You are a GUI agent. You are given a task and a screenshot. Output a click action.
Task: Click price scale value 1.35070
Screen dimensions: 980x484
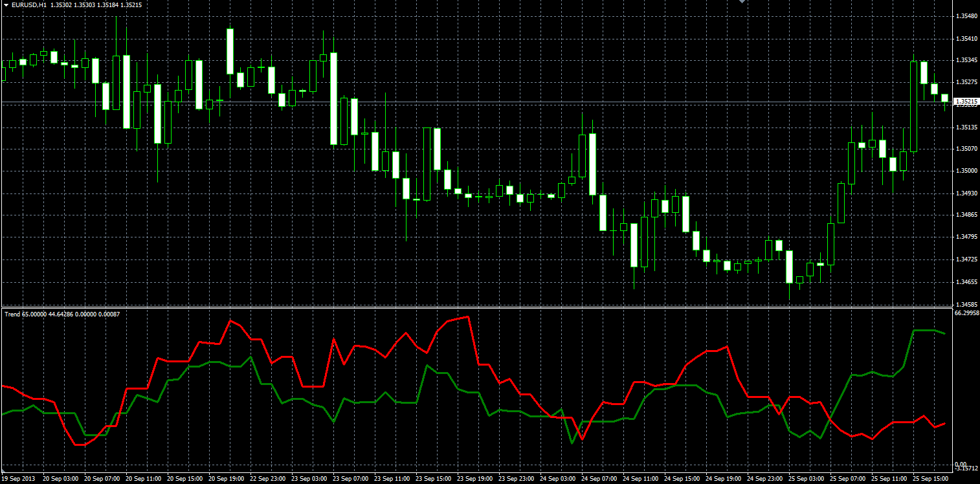966,149
